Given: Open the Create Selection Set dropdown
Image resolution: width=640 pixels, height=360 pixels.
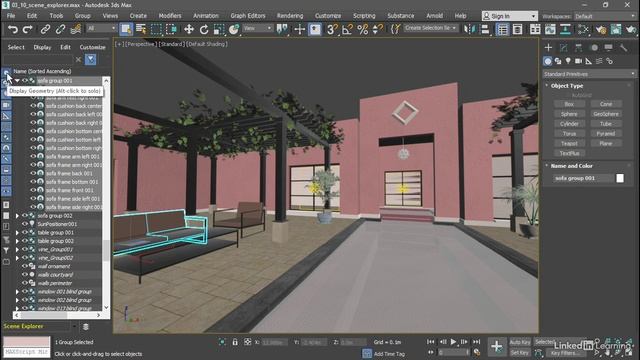Looking at the screenshot, I should 431,28.
